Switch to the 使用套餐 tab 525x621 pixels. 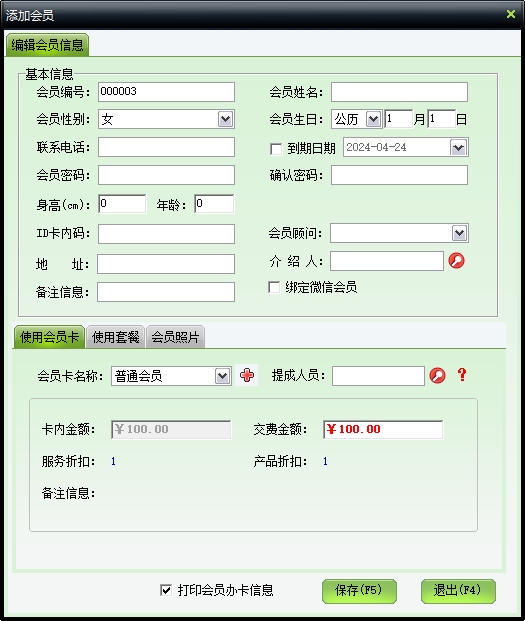[x=116, y=337]
